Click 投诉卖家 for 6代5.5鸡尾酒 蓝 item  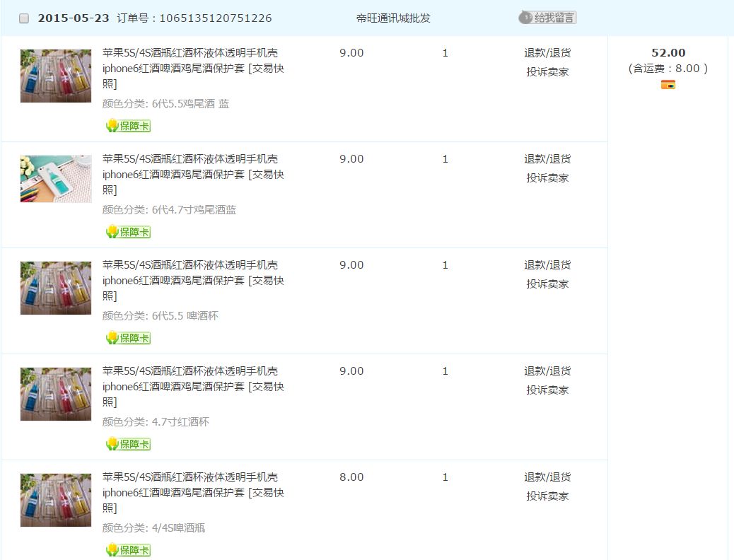point(547,72)
